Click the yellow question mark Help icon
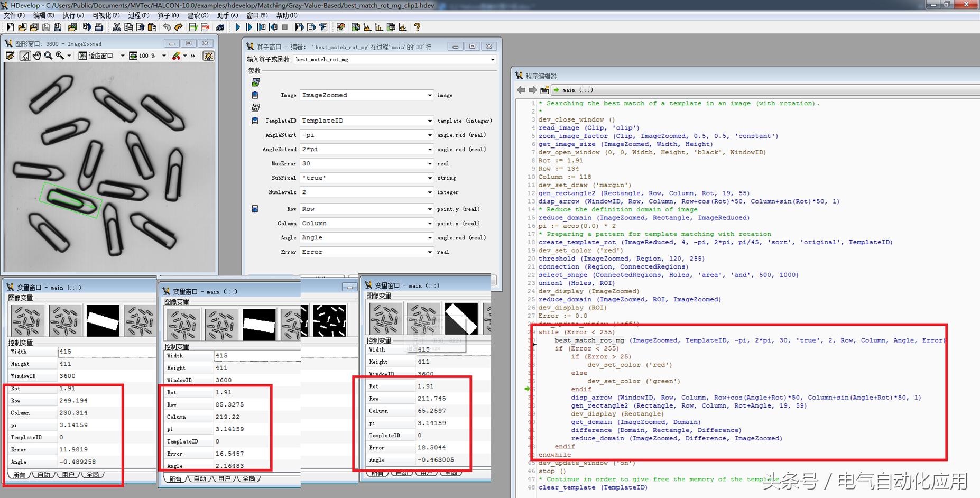The image size is (980, 498). [x=417, y=27]
